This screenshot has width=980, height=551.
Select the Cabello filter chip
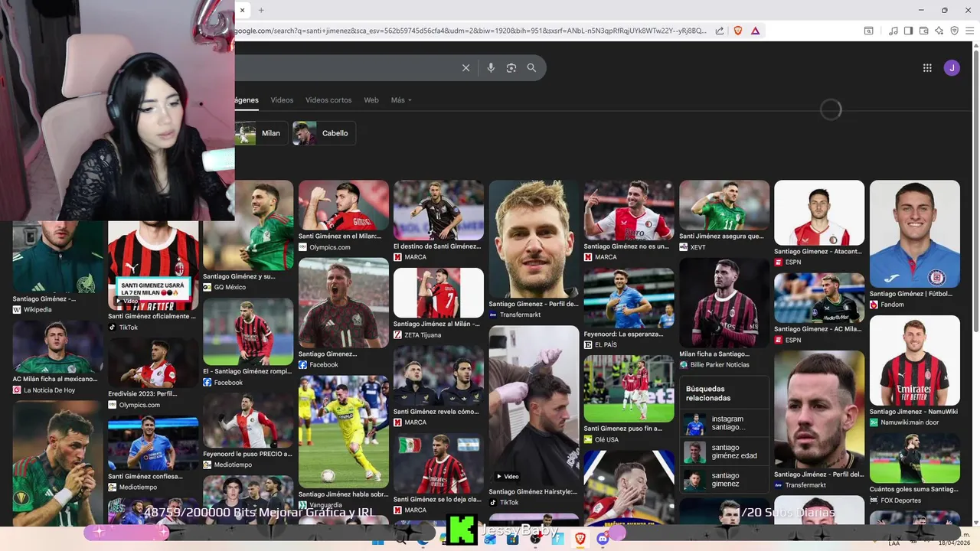tap(324, 133)
